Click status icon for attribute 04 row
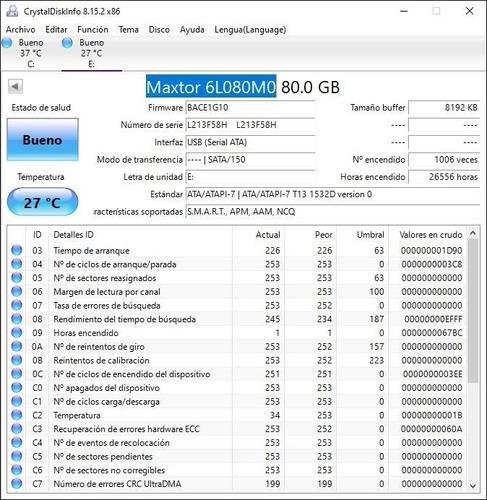487x500 pixels. pyautogui.click(x=17, y=264)
